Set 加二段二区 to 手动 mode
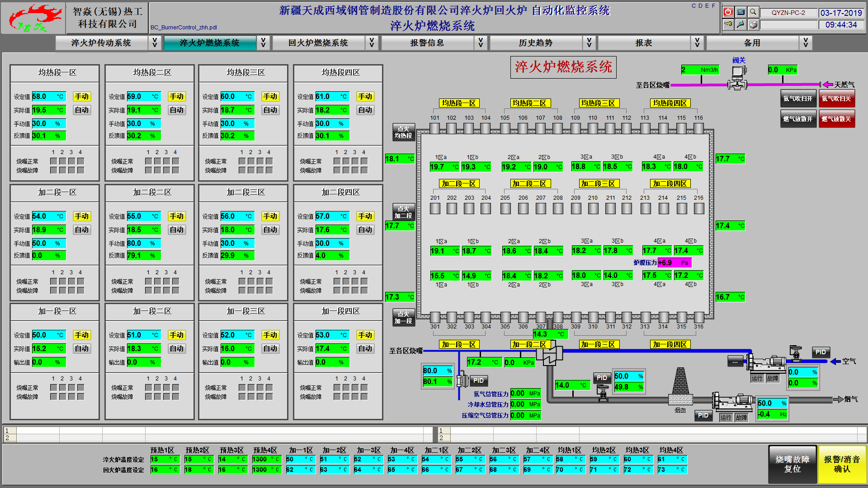868x488 pixels. click(x=177, y=216)
